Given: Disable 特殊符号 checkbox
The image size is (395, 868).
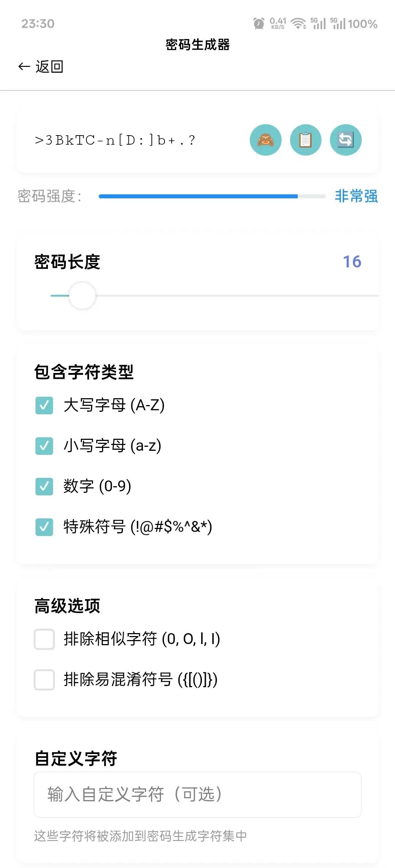Looking at the screenshot, I should (x=44, y=527).
